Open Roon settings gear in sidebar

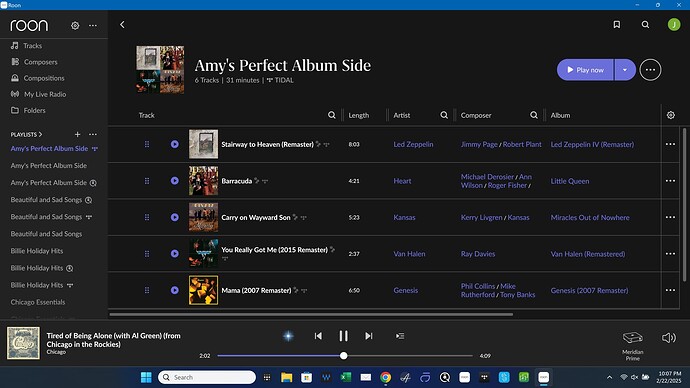click(75, 26)
